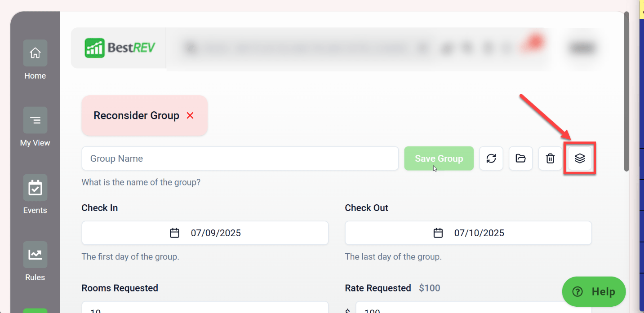Click the stacked layers icon button

[580, 159]
